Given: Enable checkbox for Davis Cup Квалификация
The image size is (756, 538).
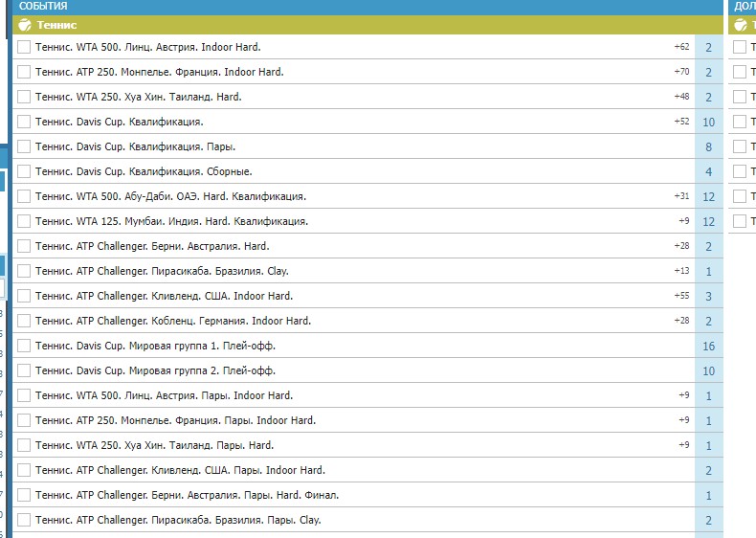Looking at the screenshot, I should click(24, 122).
